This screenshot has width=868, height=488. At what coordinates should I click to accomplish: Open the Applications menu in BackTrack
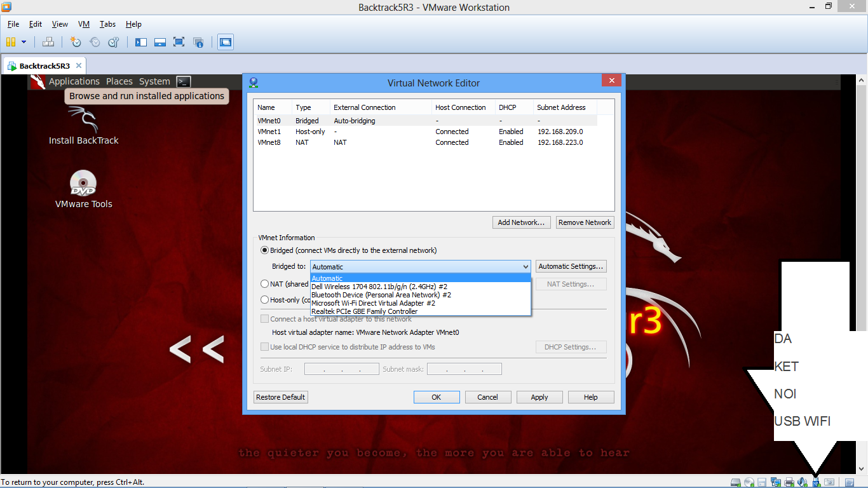coord(74,81)
